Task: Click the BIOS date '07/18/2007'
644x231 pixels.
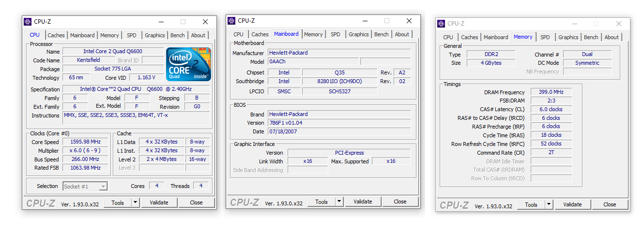Action: click(x=339, y=131)
